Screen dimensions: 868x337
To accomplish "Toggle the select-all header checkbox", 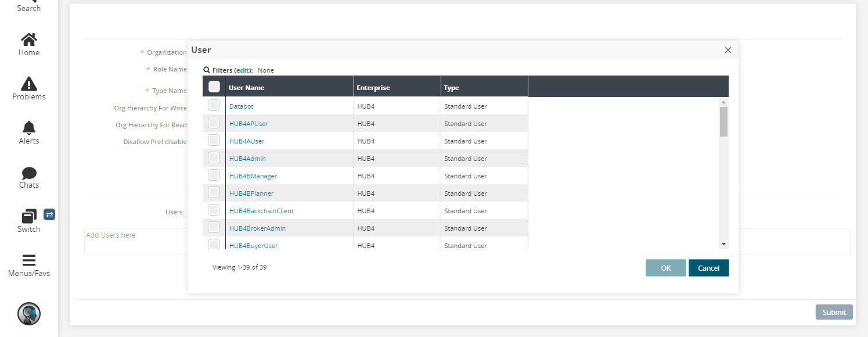I will (x=214, y=87).
